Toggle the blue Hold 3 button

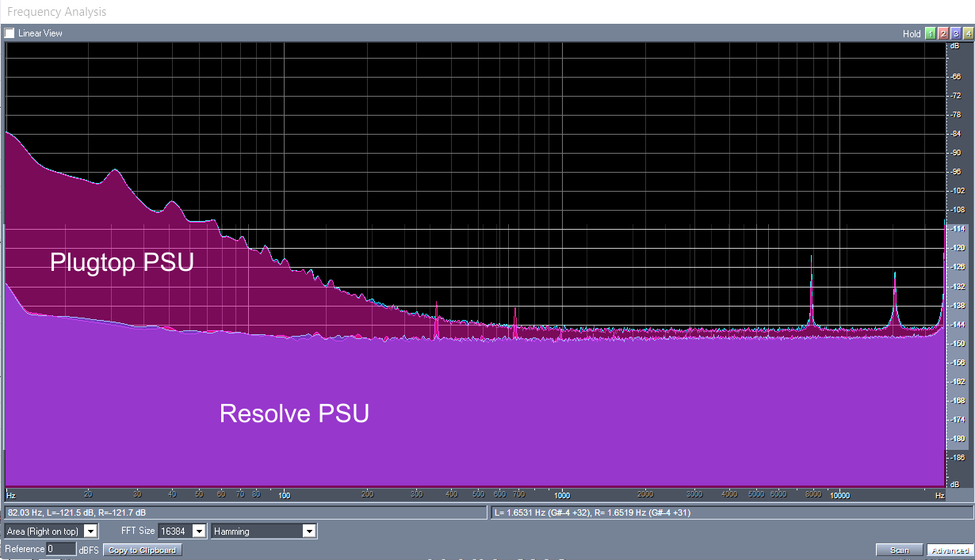[x=955, y=33]
